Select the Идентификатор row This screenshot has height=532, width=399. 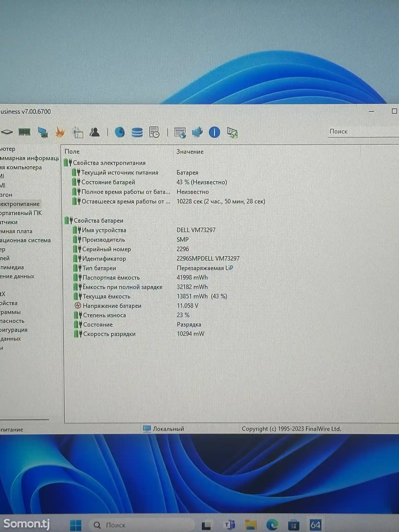click(156, 258)
